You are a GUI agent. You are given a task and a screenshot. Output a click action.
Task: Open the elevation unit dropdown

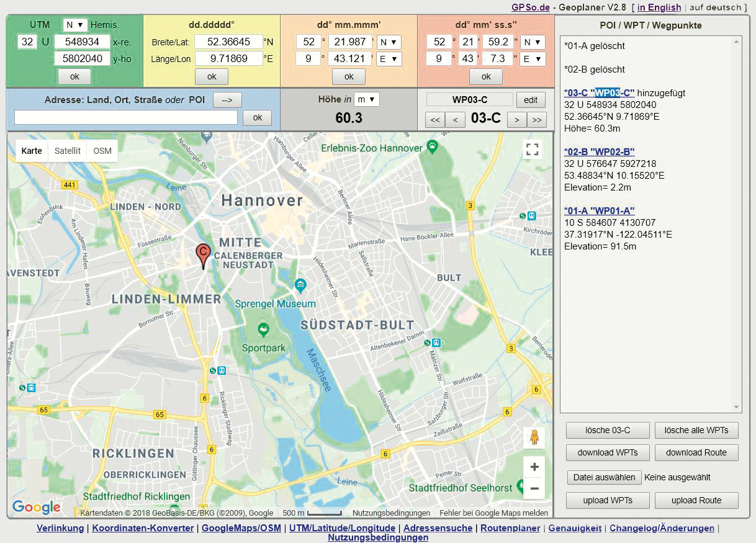(x=367, y=100)
